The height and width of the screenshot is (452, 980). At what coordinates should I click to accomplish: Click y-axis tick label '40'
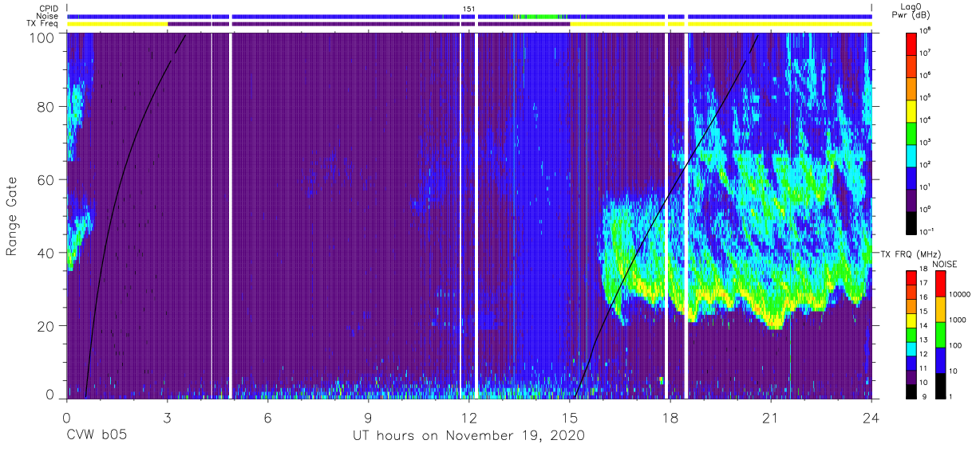[46, 253]
